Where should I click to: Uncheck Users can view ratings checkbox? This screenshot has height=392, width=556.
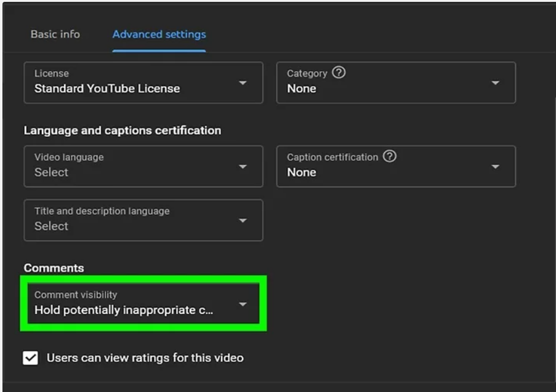tap(31, 358)
